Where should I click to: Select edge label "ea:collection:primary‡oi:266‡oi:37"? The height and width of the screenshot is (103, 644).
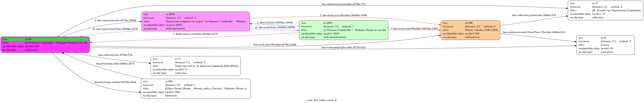[534, 15]
